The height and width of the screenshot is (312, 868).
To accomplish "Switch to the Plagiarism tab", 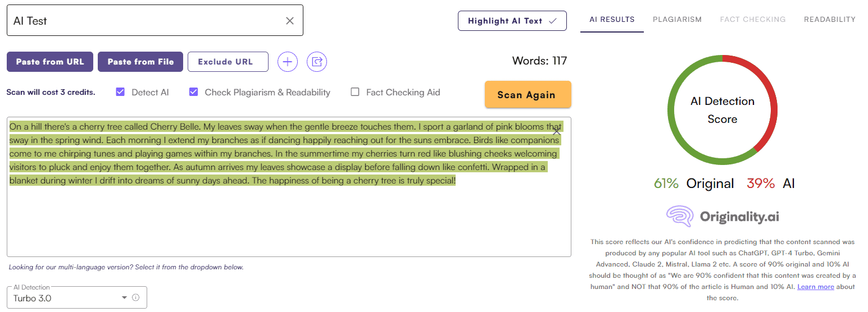I will click(677, 19).
